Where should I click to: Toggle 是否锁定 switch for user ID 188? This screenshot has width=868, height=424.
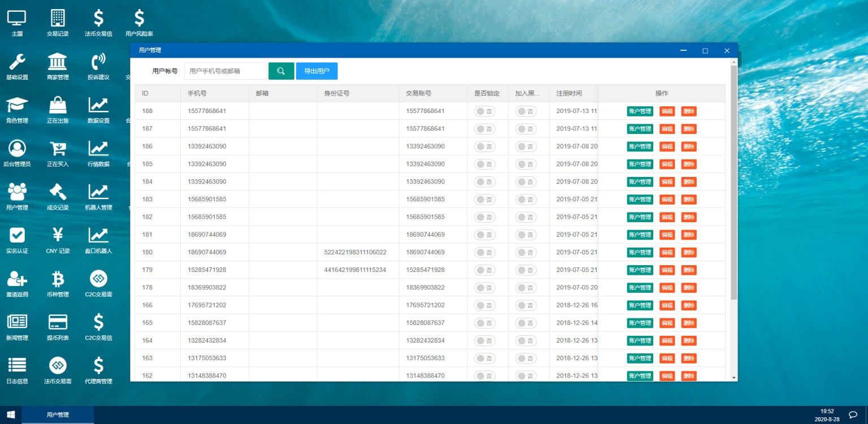point(484,111)
